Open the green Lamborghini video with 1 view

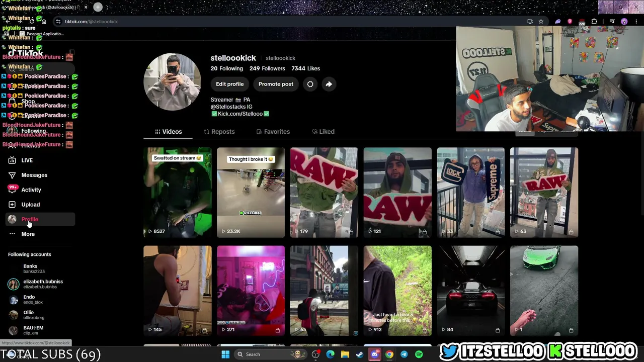(x=544, y=291)
